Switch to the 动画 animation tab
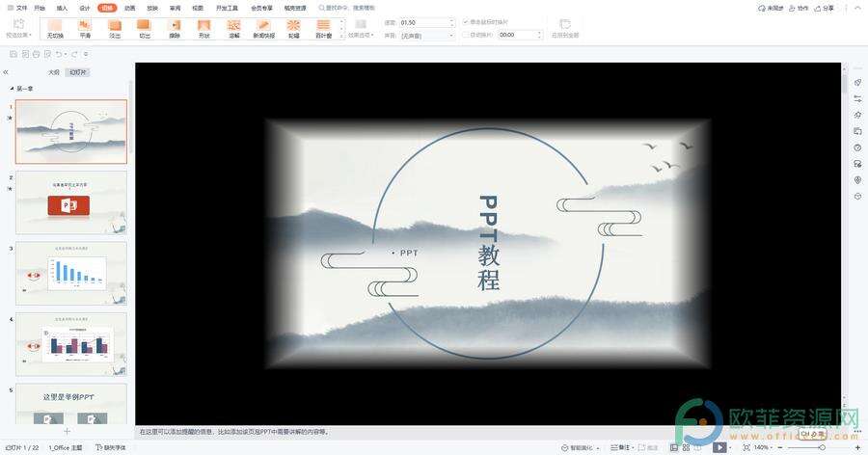The image size is (868, 455). [x=129, y=9]
